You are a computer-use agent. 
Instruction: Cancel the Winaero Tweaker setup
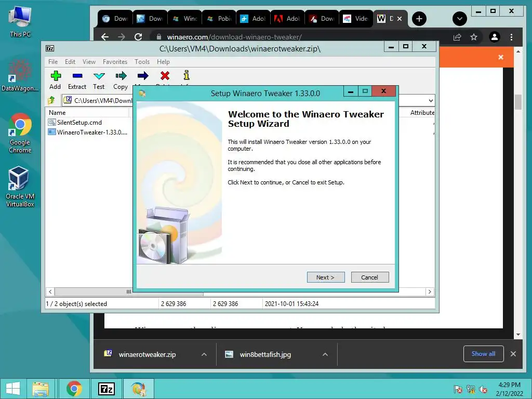click(369, 277)
